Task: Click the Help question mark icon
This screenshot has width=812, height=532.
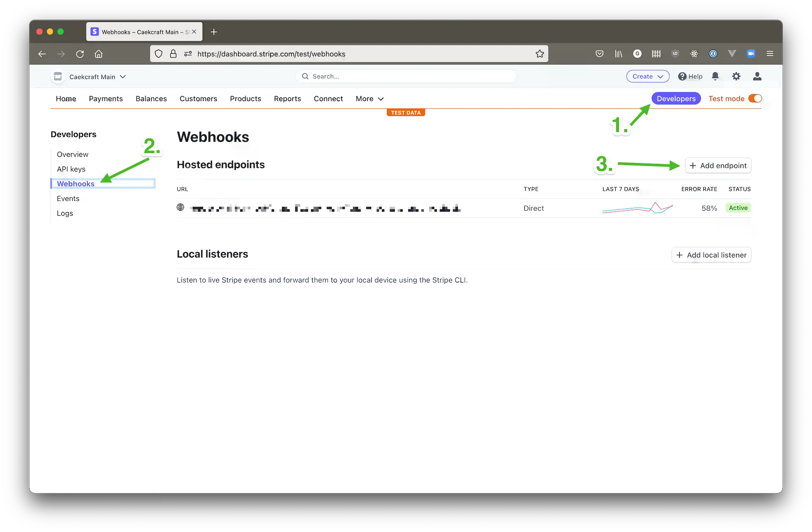Action: point(681,76)
